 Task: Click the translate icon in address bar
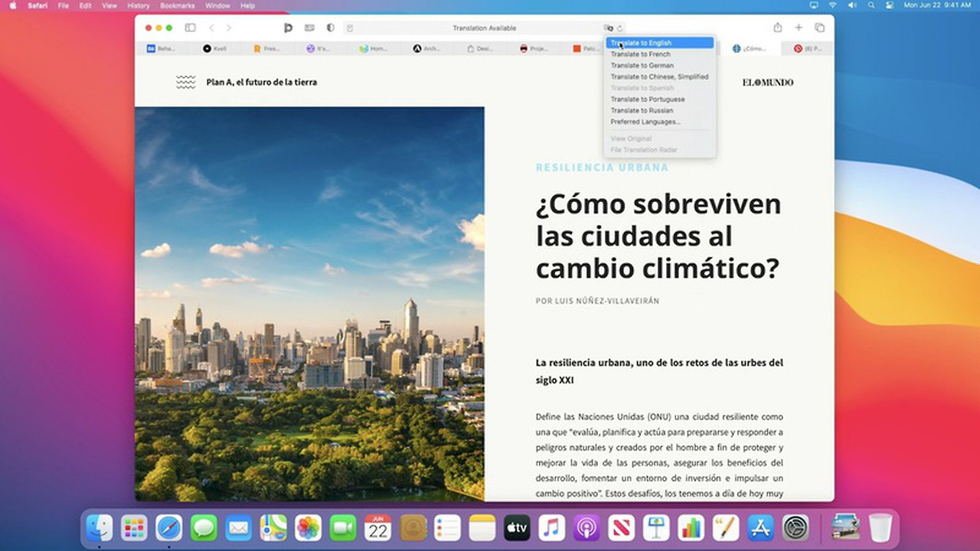[x=608, y=28]
